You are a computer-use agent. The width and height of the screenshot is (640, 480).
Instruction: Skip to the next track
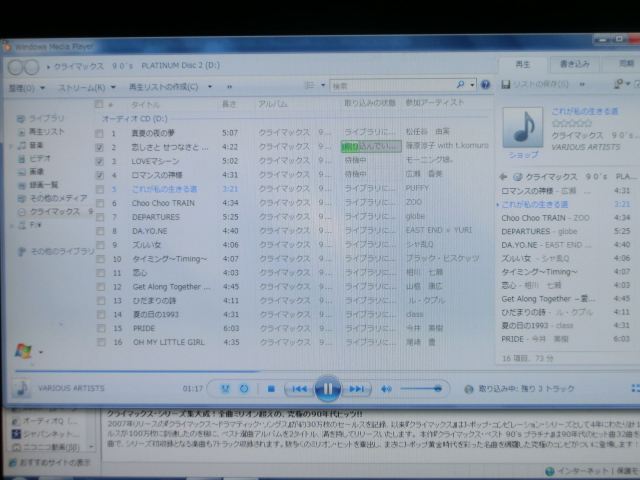tap(356, 389)
